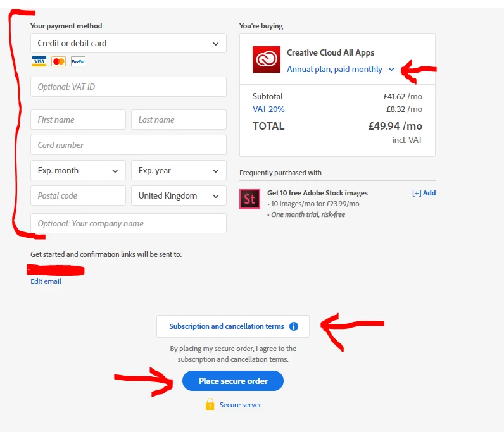Click the info icon beside cancellation terms
Viewport: 504px width, 432px height.
[x=294, y=326]
